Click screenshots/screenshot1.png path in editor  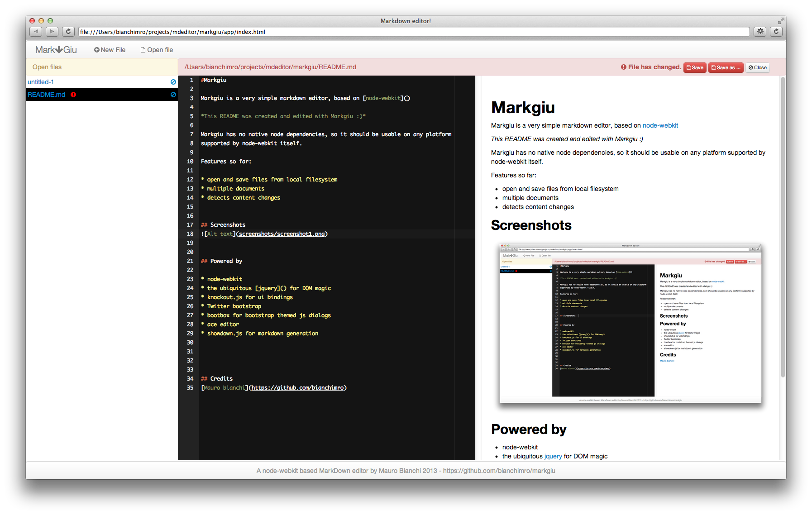(x=282, y=234)
